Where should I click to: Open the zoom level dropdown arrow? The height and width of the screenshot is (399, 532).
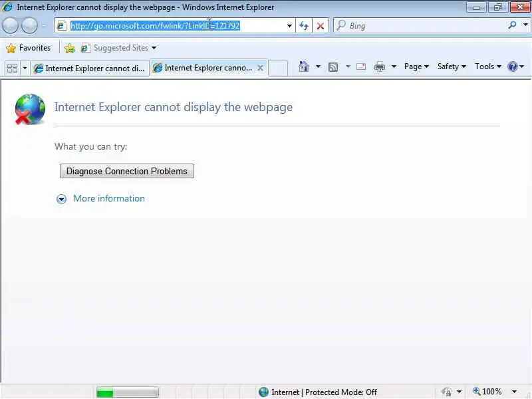coord(514,392)
